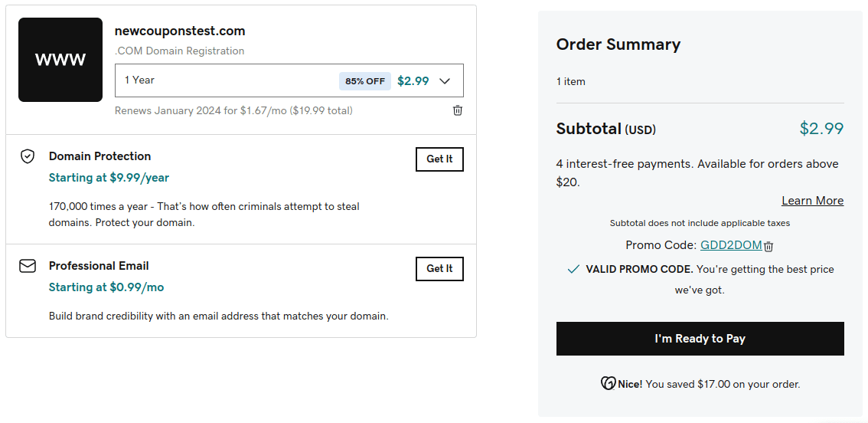
Task: Click the Professional Email envelope icon
Action: click(x=28, y=266)
